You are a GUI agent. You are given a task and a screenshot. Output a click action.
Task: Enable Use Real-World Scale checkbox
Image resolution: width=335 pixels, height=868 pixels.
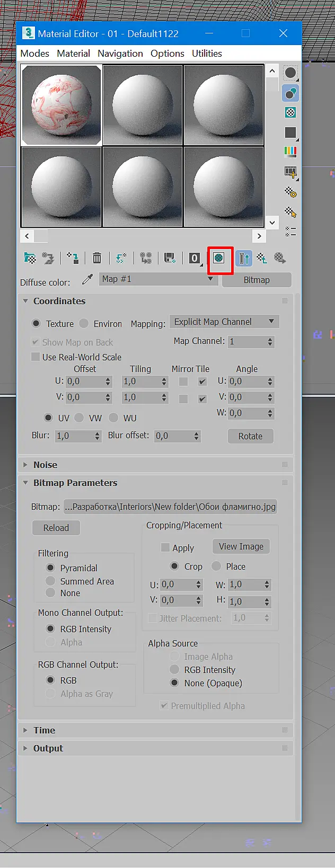click(36, 357)
